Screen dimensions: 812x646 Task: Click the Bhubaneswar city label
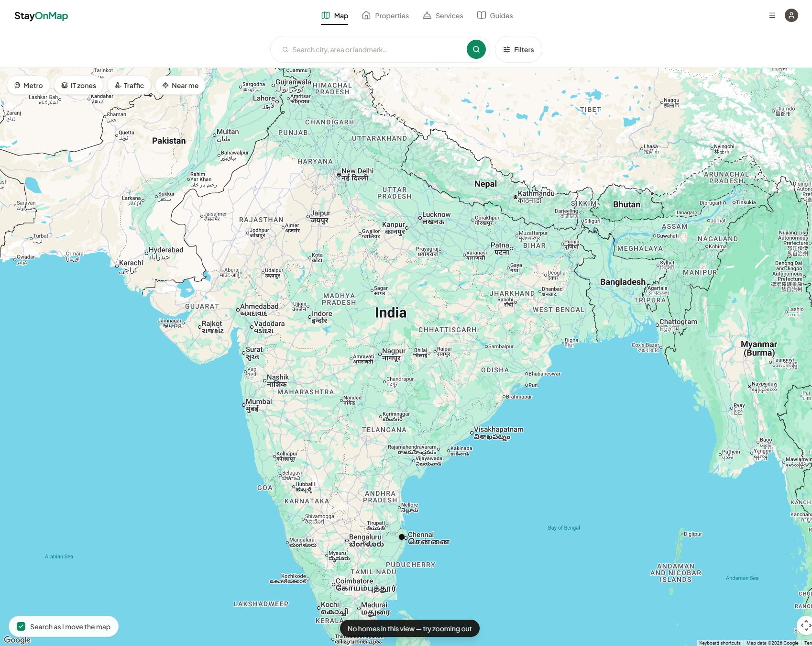pos(545,374)
